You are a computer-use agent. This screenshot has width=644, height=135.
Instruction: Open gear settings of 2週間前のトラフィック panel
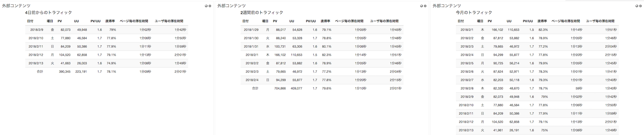tap(425, 6)
